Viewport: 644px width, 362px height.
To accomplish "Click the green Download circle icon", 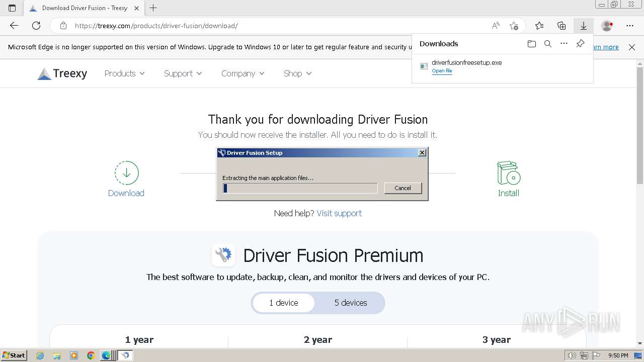I will click(126, 173).
